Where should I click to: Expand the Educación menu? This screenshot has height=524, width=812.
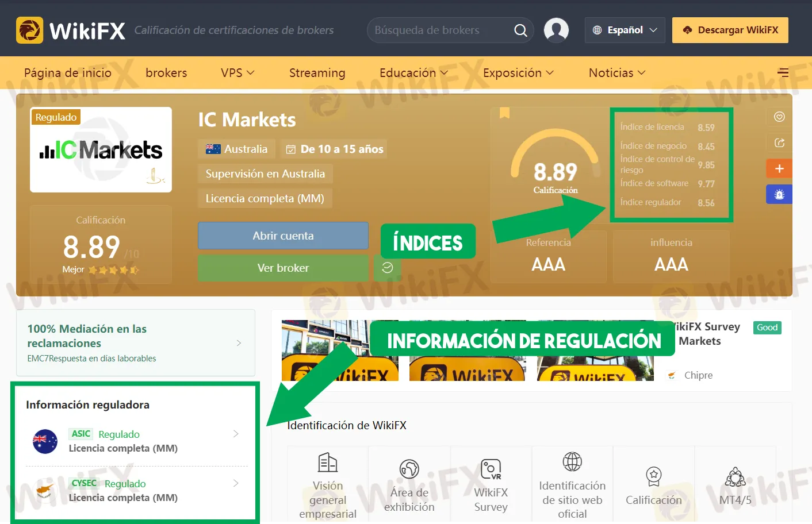[x=413, y=73]
